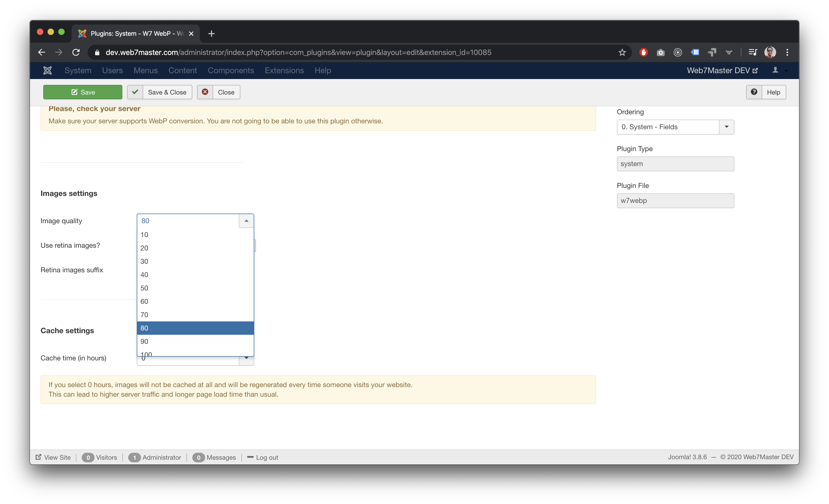The height and width of the screenshot is (504, 829).
Task: Open the Help icon button next to Help text
Action: [x=754, y=92]
